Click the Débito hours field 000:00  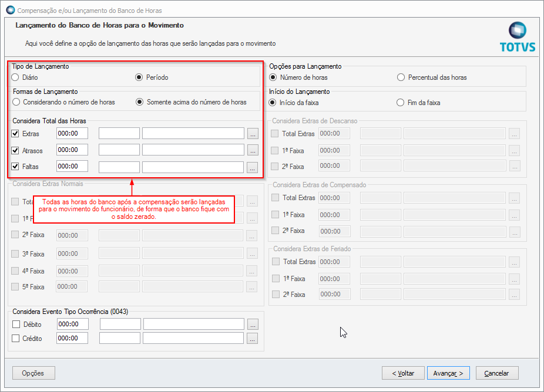[x=73, y=324]
